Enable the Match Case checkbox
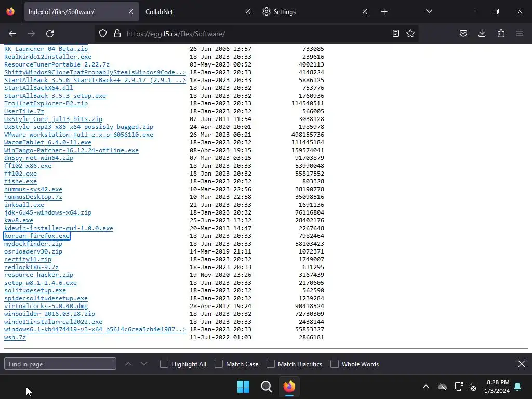Viewport: 532px width, 399px height. 219,364
